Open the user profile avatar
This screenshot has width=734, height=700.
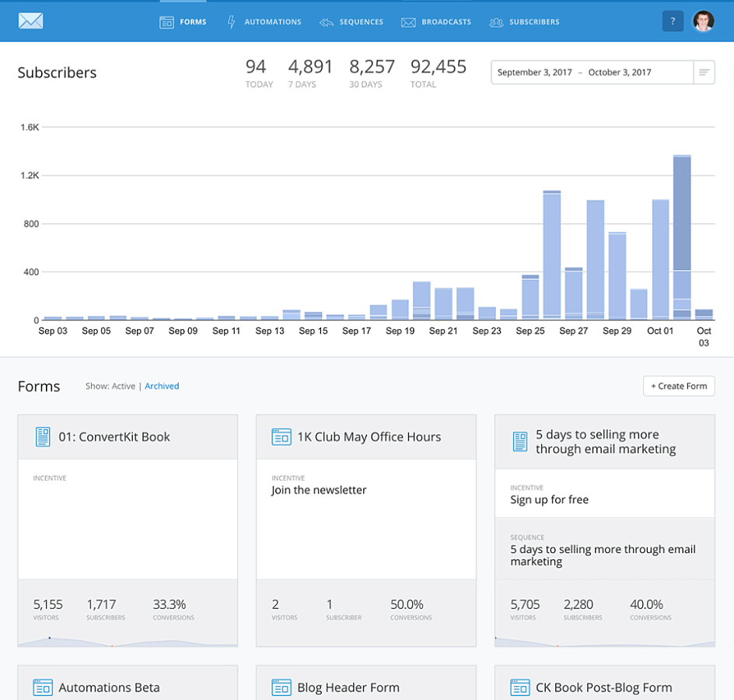pyautogui.click(x=703, y=21)
